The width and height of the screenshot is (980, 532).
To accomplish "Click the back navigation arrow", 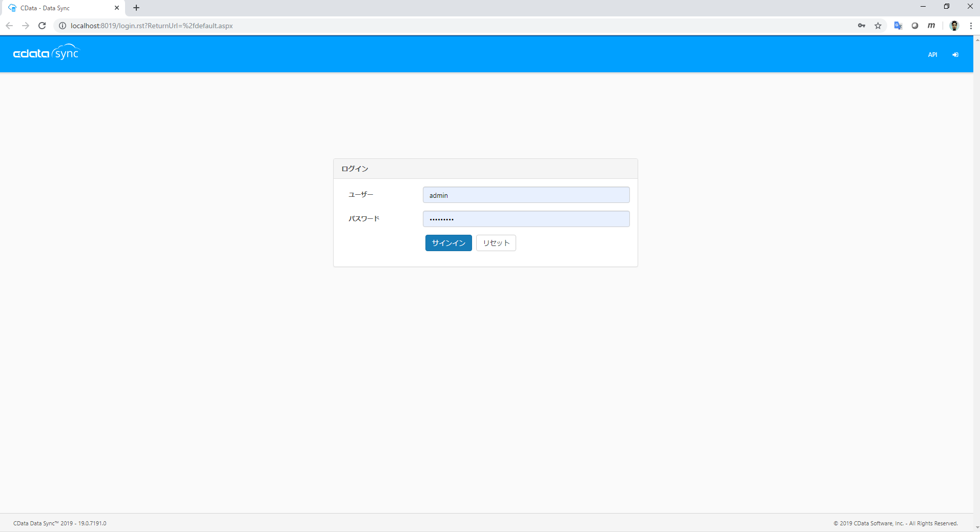I will pyautogui.click(x=9, y=26).
